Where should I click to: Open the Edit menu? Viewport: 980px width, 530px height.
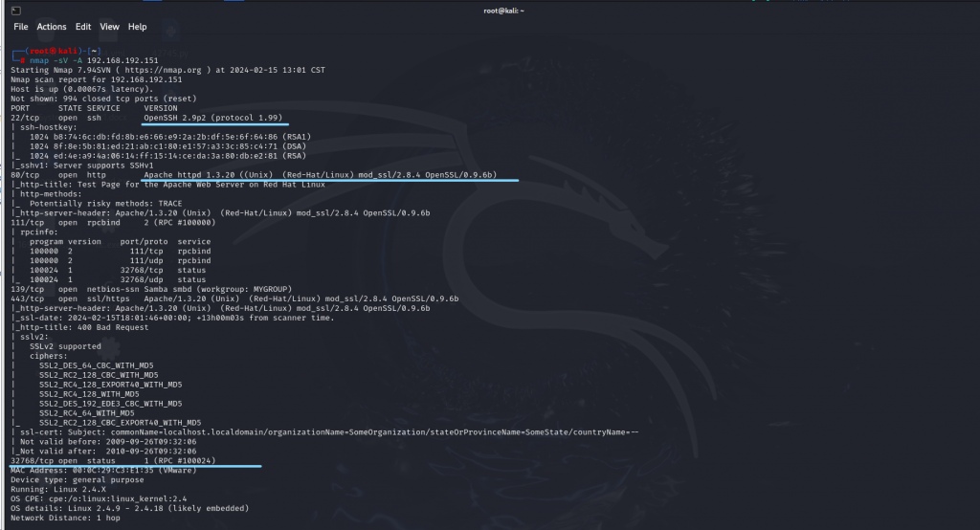pos(83,27)
